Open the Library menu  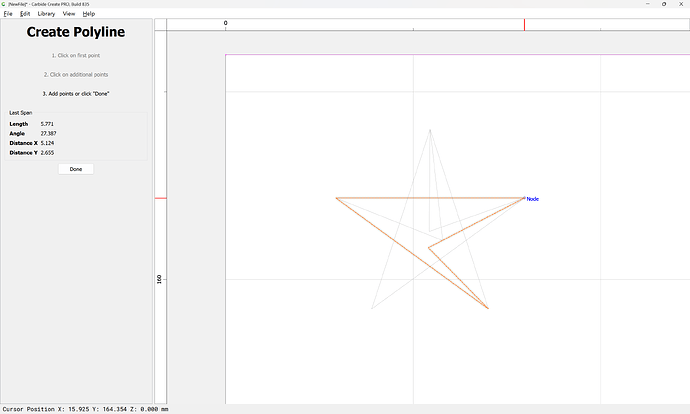click(46, 14)
